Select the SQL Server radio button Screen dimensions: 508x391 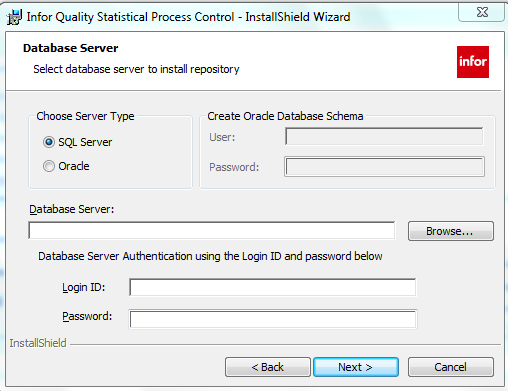(49, 142)
